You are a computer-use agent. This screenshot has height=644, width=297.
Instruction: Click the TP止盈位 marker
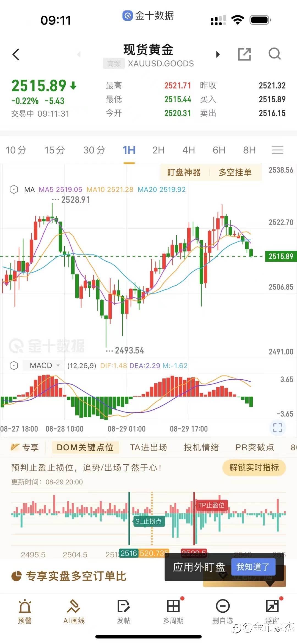(211, 505)
